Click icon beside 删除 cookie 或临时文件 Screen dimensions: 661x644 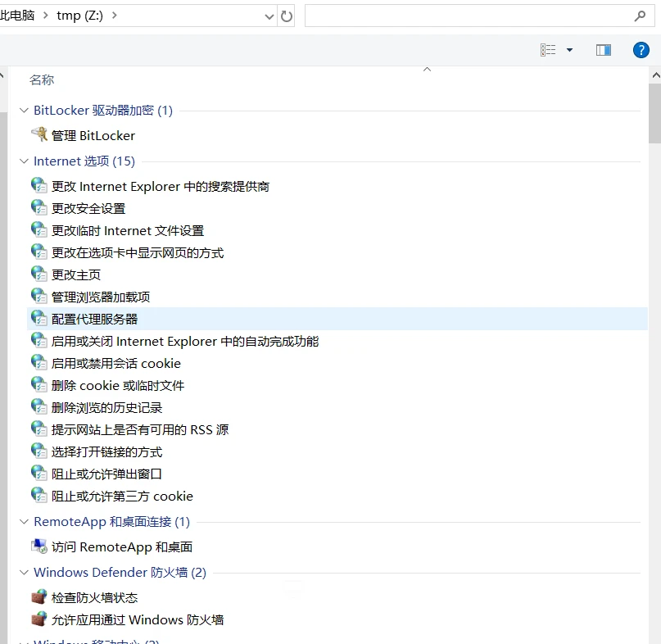click(39, 384)
